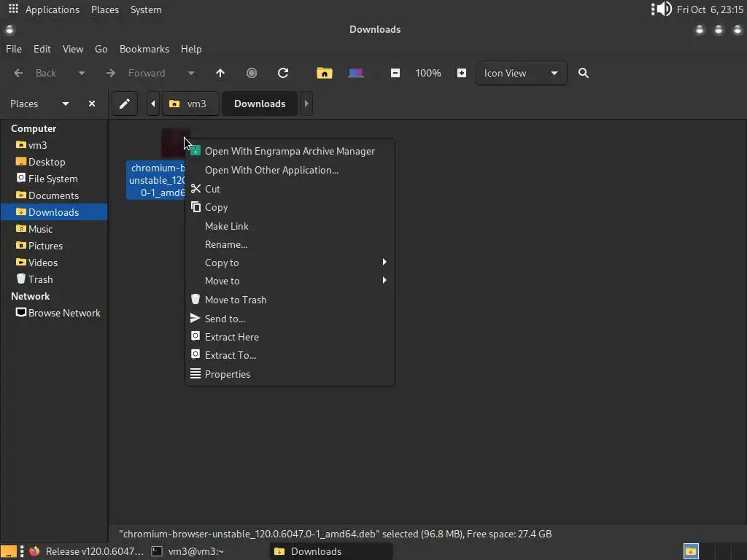Screen dimensions: 747x560
Task: Select Documents in the sidebar
Action: coord(54,195)
